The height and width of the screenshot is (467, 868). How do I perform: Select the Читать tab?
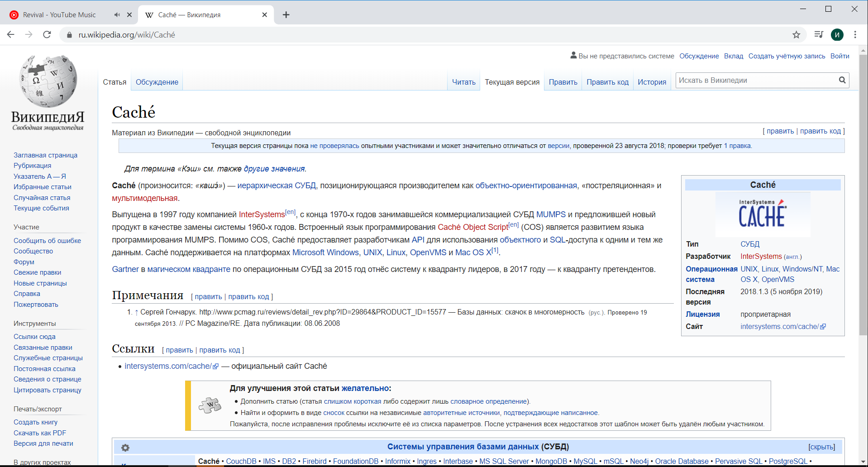click(464, 82)
